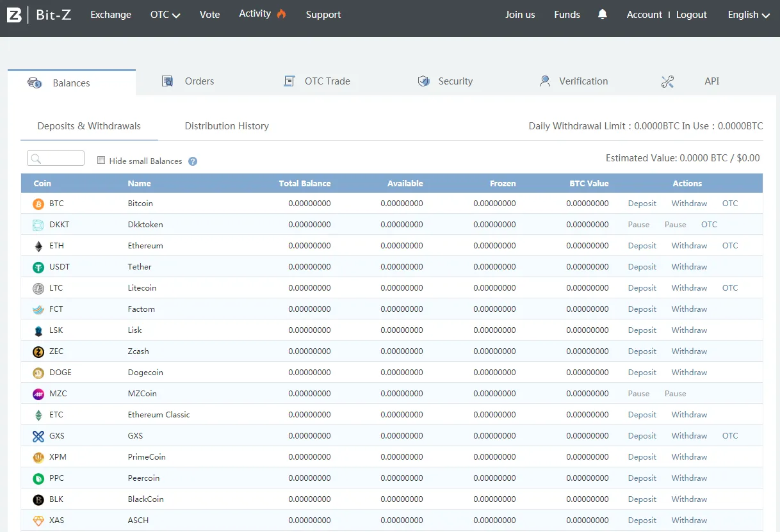
Task: Click the BlackCoin BLK coin icon
Action: point(38,499)
